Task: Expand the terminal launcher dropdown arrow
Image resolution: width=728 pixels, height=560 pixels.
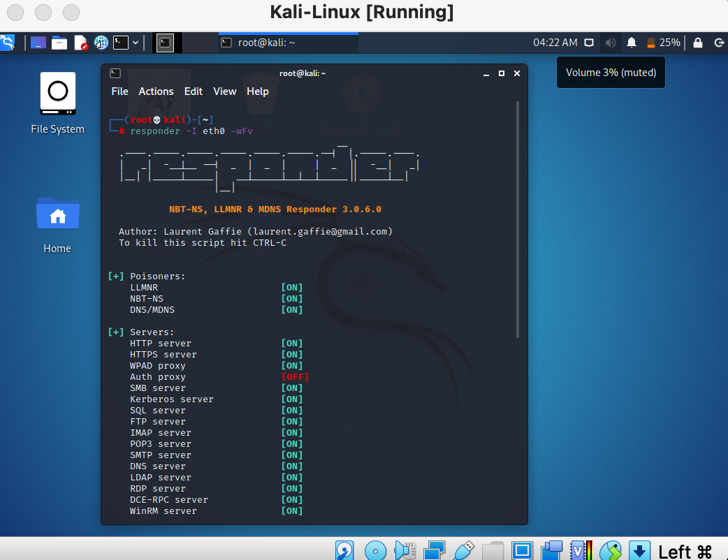Action: (136, 43)
